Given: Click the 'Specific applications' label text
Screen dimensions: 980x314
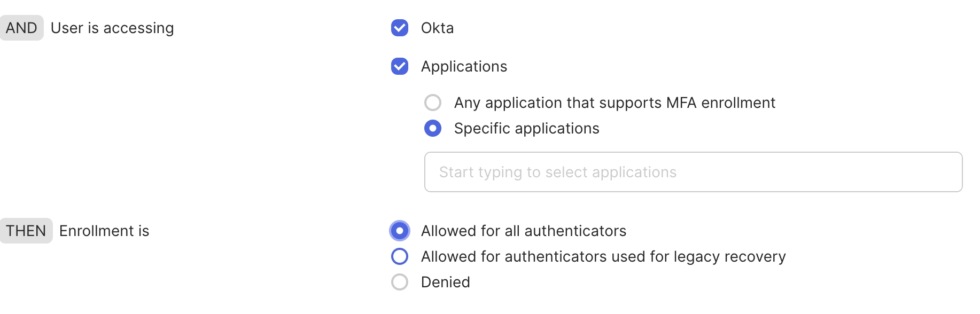Looking at the screenshot, I should (526, 128).
